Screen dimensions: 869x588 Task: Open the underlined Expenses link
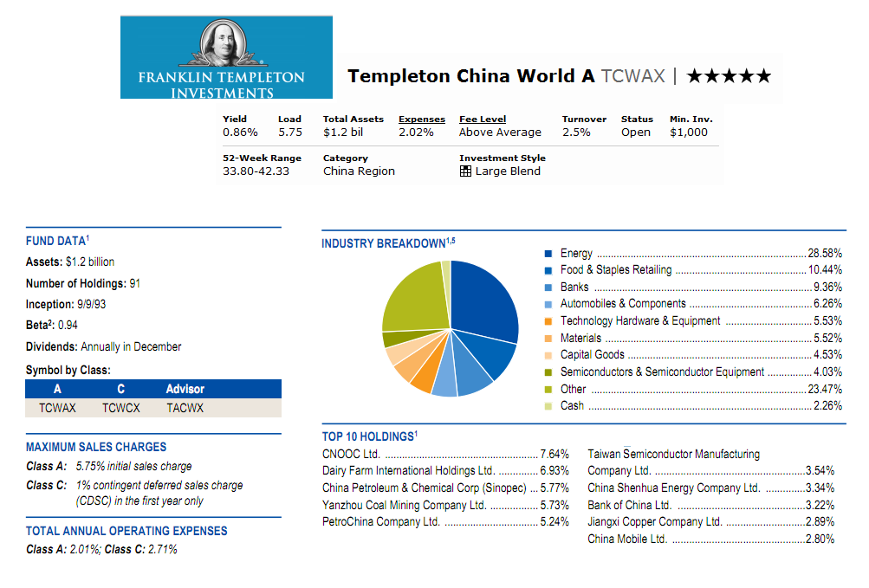421,120
